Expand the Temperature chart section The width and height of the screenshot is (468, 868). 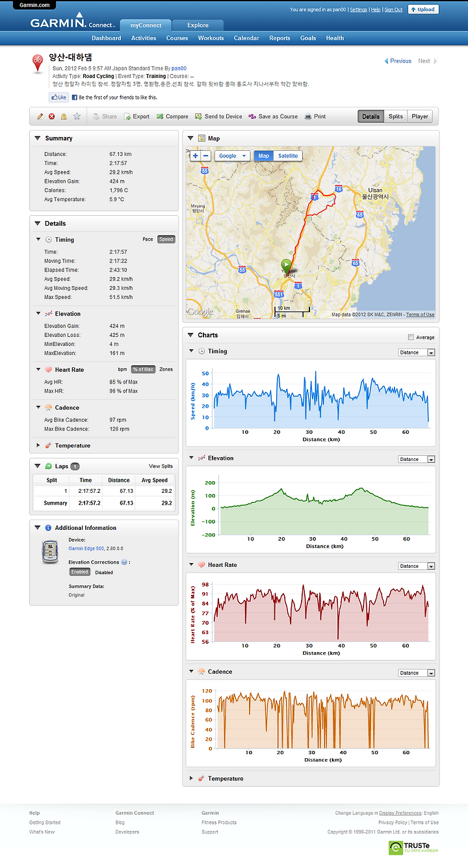coord(191,778)
